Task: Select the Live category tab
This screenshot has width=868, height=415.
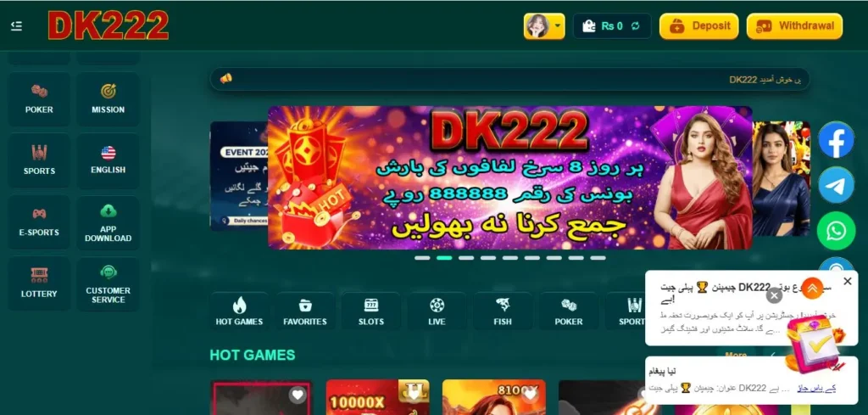Action: pyautogui.click(x=437, y=311)
